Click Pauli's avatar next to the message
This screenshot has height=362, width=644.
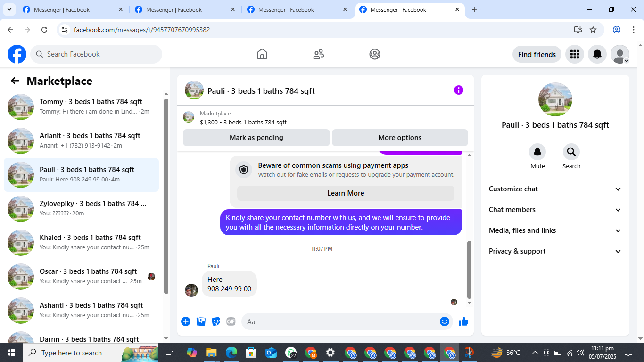click(191, 290)
